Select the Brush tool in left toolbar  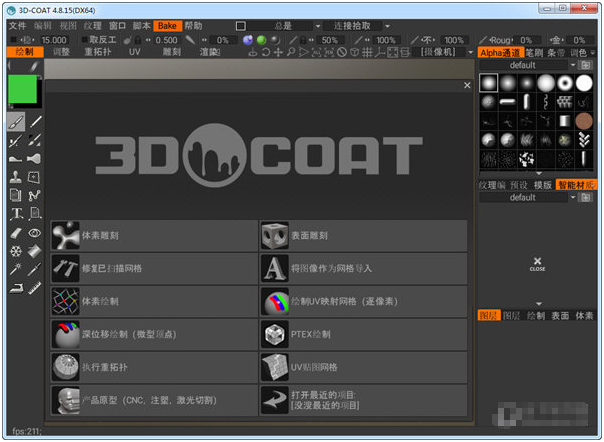15,122
